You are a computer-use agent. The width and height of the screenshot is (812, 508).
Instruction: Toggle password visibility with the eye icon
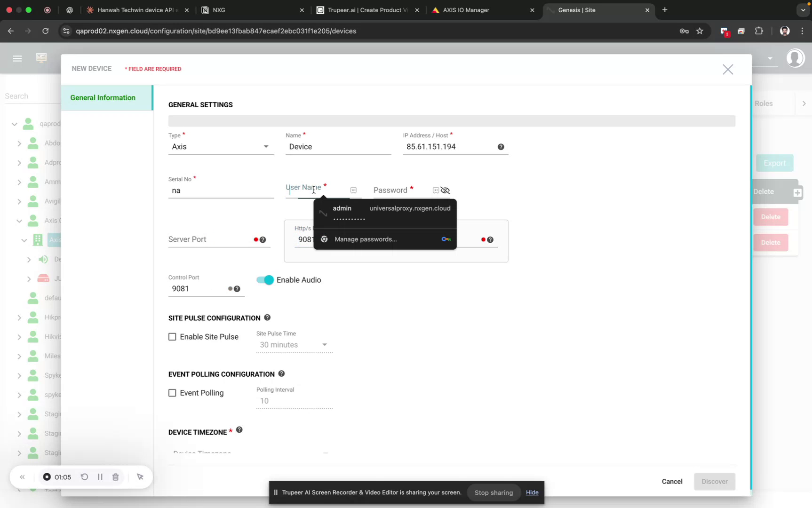[x=445, y=190]
